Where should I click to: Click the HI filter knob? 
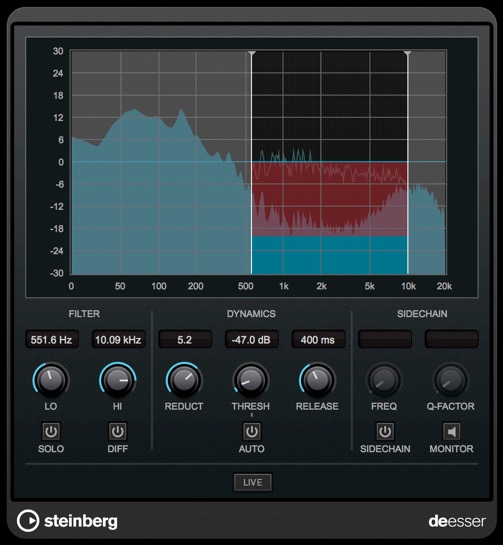coord(117,380)
